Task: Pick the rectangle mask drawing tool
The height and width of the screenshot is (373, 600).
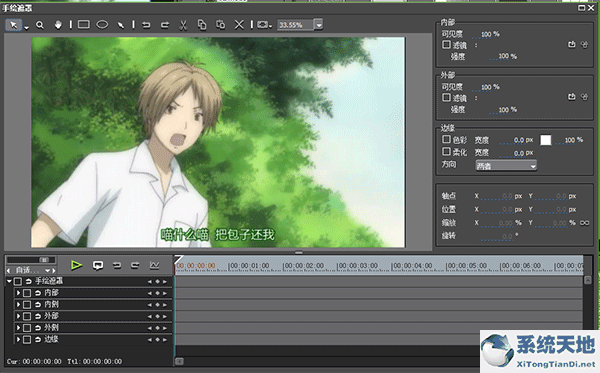Action: (x=83, y=24)
